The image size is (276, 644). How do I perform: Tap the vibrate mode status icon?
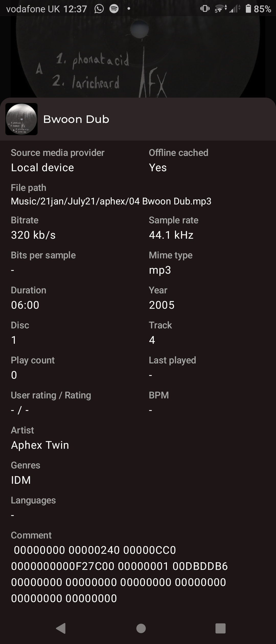(205, 9)
